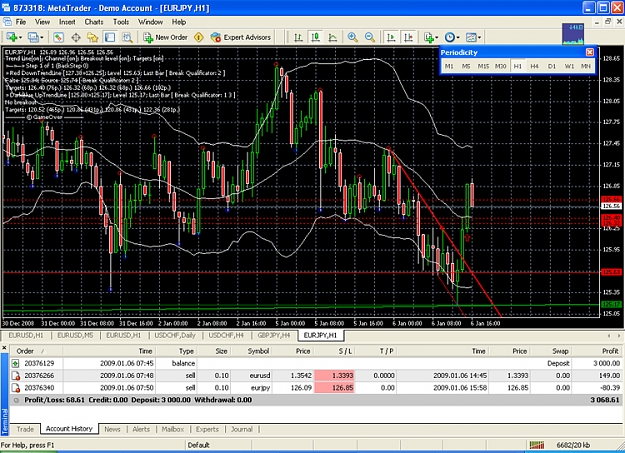Expand the Indicators dropdown arrow
The height and width of the screenshot is (453, 625).
[x=437, y=37]
